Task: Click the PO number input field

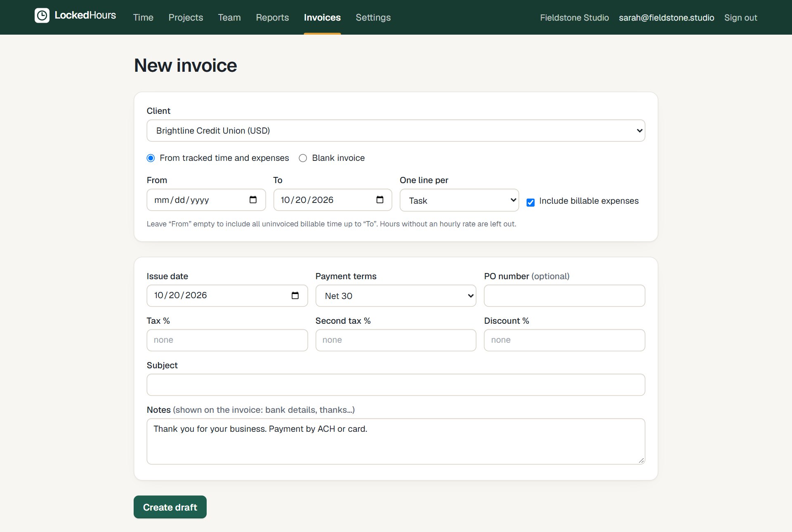Action: click(564, 296)
